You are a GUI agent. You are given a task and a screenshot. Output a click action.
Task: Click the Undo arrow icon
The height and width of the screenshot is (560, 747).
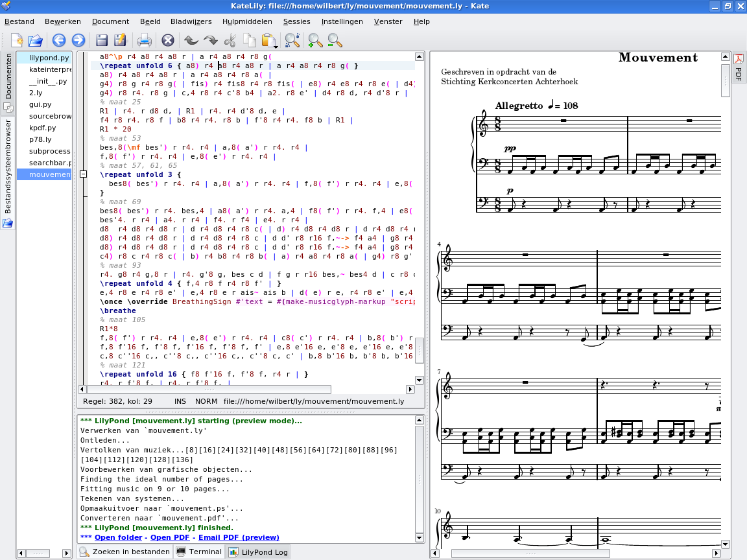191,40
